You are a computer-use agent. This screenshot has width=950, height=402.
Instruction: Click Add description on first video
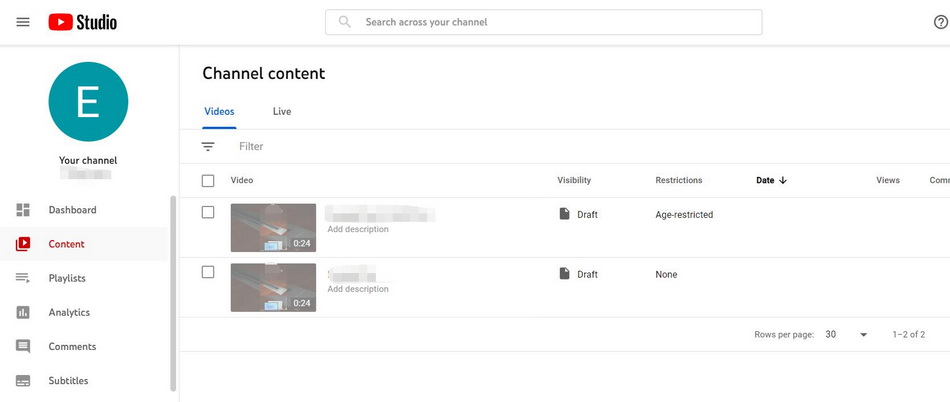point(358,229)
